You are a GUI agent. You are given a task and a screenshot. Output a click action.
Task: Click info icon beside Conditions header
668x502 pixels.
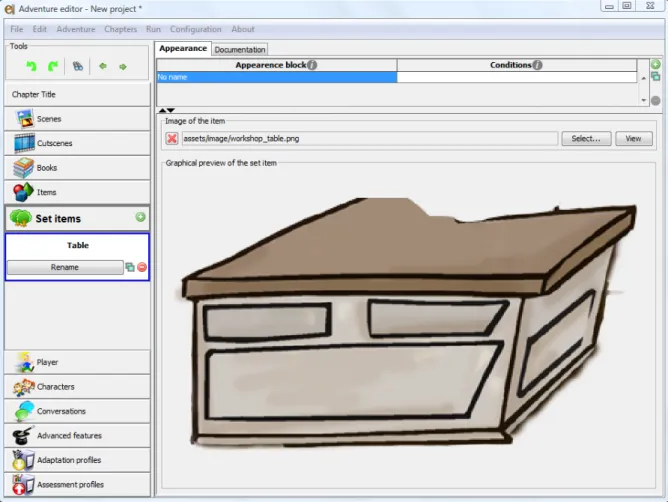click(x=538, y=65)
